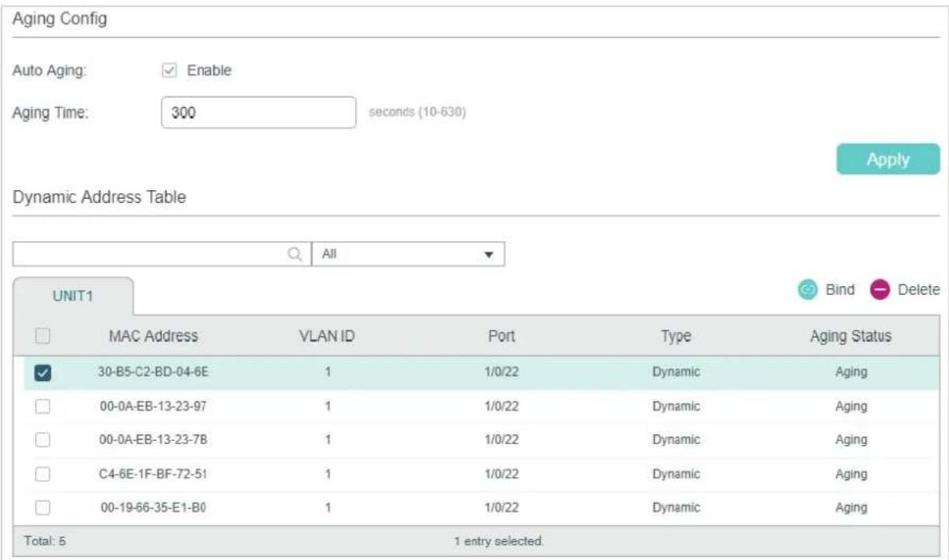Click the magenta Delete icon
This screenshot has width=949, height=560.
879,290
